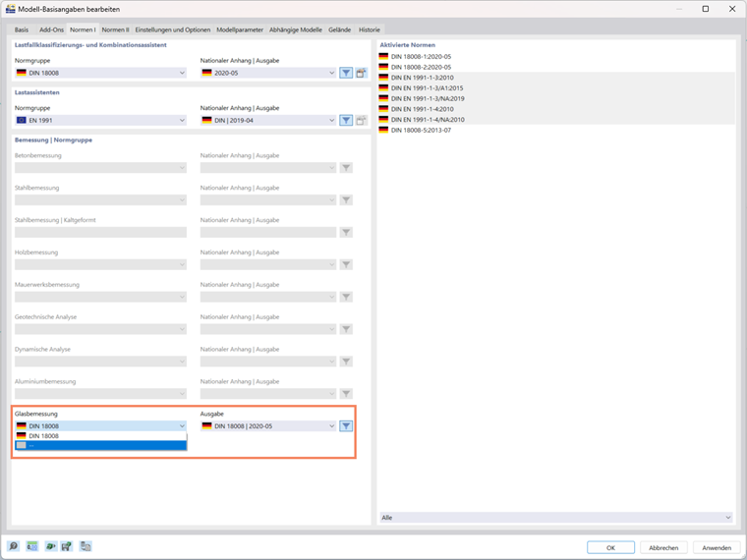Close the Modell-Basisangaben dialog
The height and width of the screenshot is (560, 747).
(732, 9)
